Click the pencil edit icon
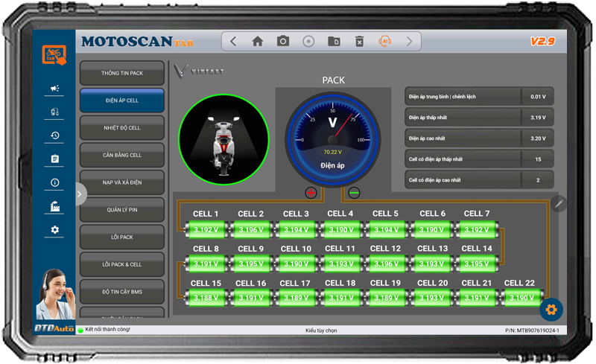The image size is (596, 364). click(558, 204)
